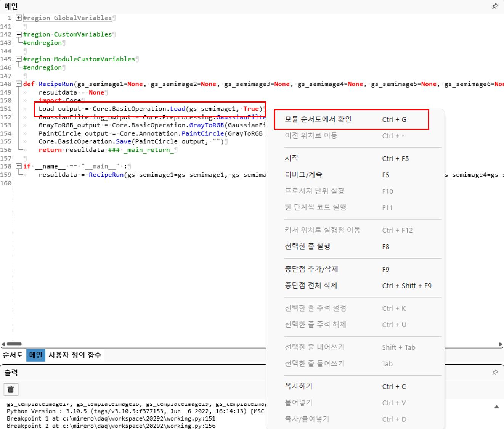Choose 모듈 순서도에서 확인 from context menu

(318, 119)
